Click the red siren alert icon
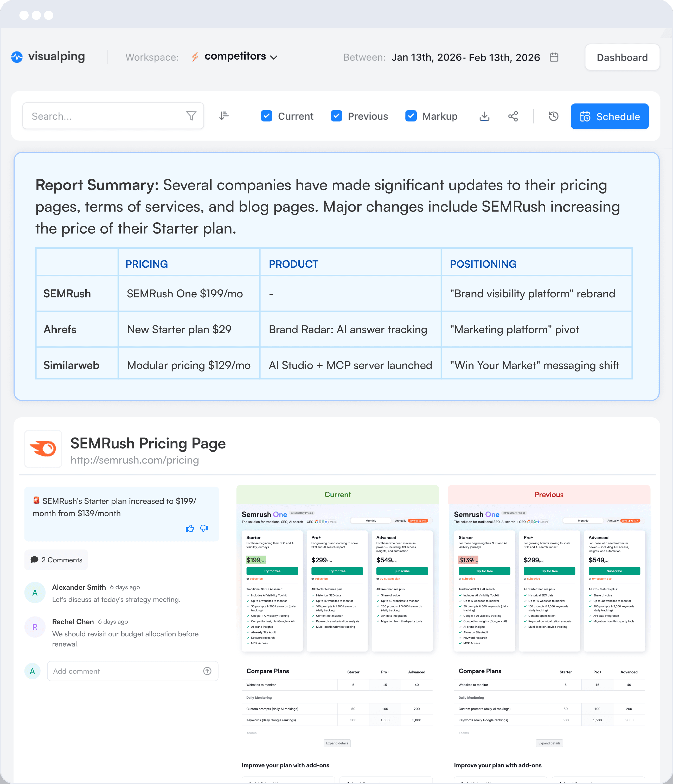 tap(36, 500)
